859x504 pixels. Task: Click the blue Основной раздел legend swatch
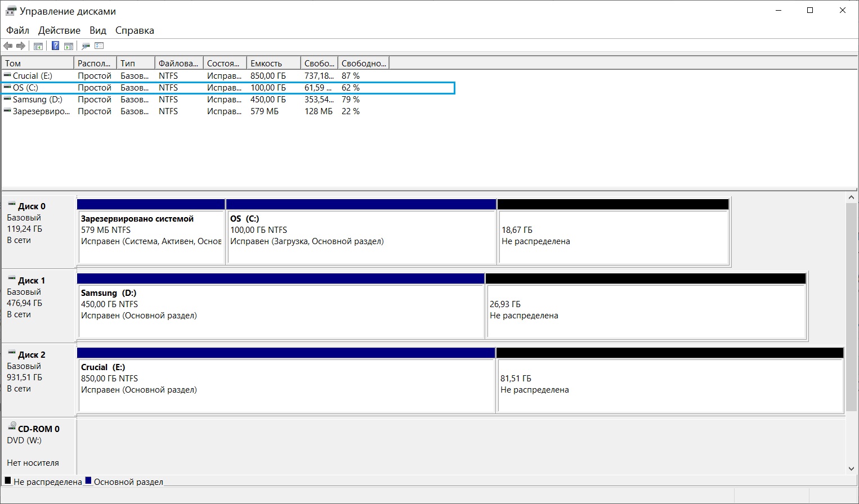tap(88, 481)
